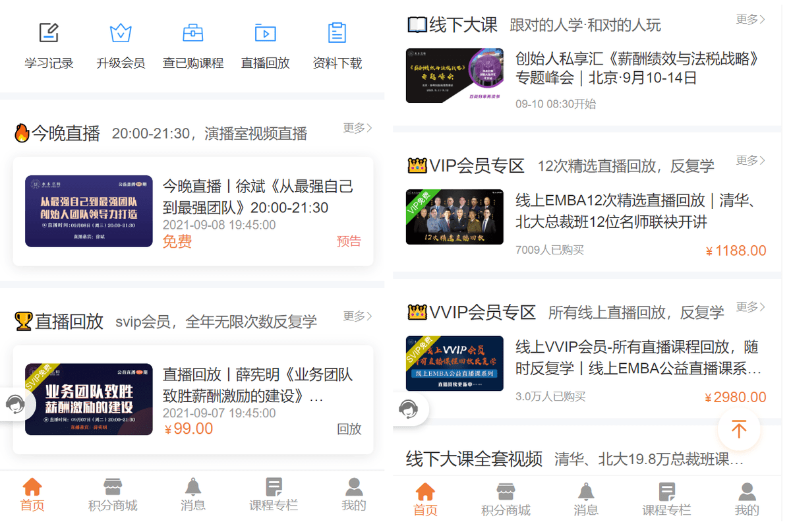This screenshot has width=791, height=532.
Task: Click the 回放 label on 薛宪明 course card
Action: [349, 429]
